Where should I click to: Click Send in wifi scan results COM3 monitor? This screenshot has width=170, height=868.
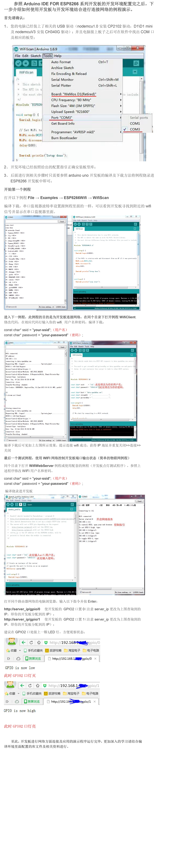pos(62,222)
